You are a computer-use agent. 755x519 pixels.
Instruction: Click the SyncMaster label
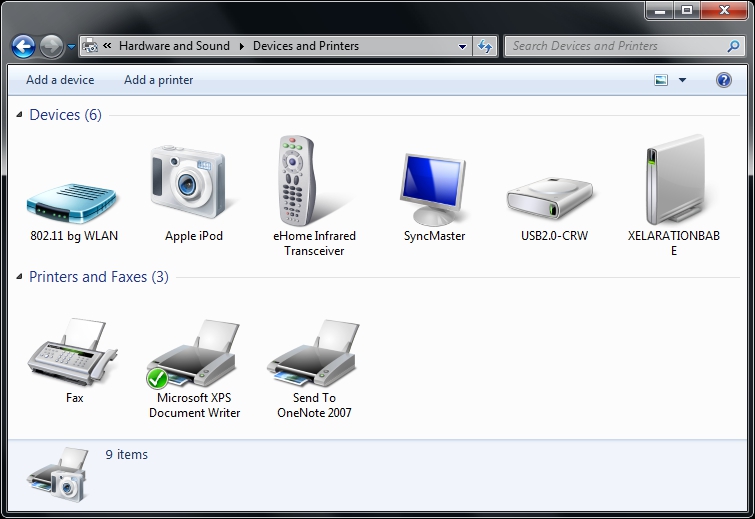[x=434, y=235]
